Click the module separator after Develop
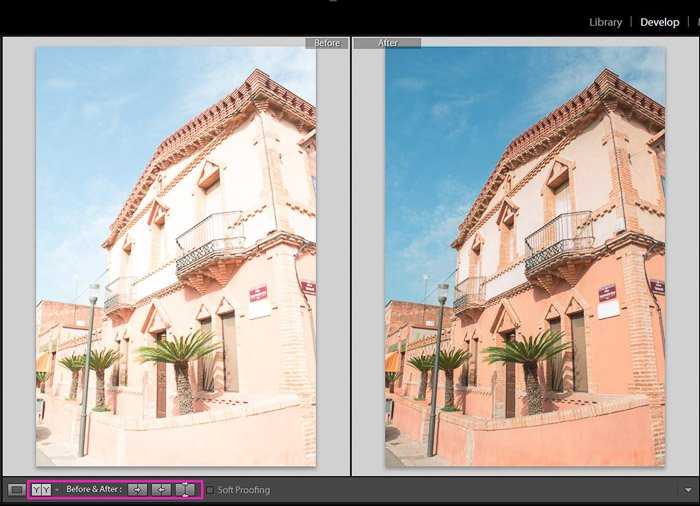Viewport: 700px width, 506px height. pos(688,22)
